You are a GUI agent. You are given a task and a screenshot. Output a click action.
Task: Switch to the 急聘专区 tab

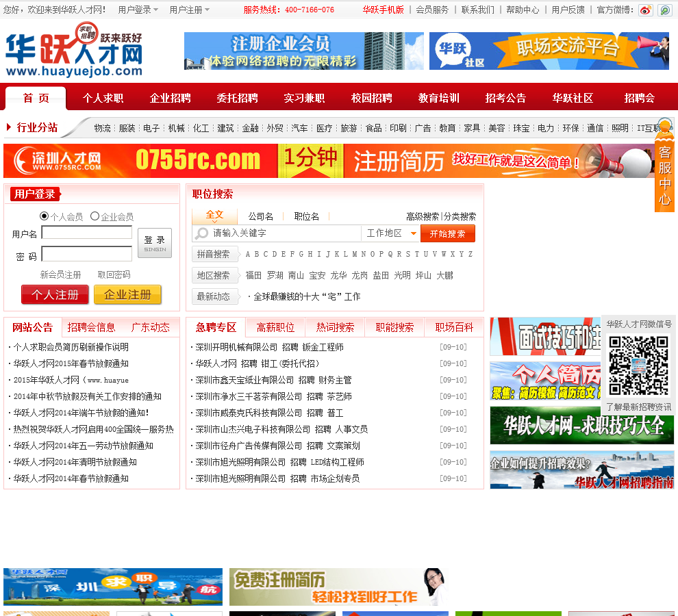coord(216,327)
